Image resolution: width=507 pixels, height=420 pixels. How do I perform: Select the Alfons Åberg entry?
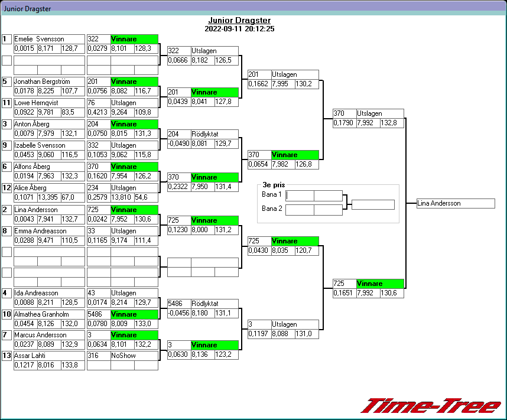(x=49, y=167)
